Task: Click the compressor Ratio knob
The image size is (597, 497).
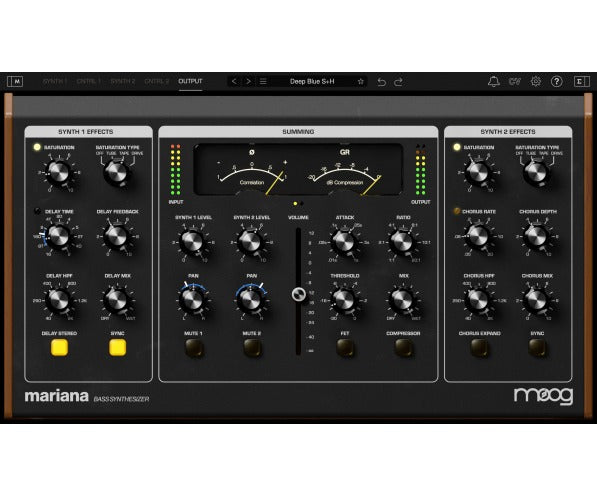Action: [x=402, y=242]
